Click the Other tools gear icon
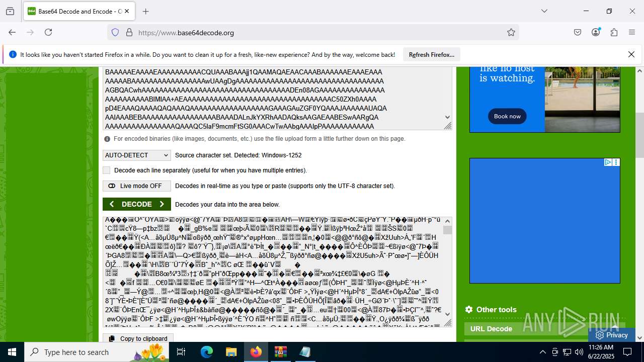The image size is (644, 362). (x=469, y=310)
